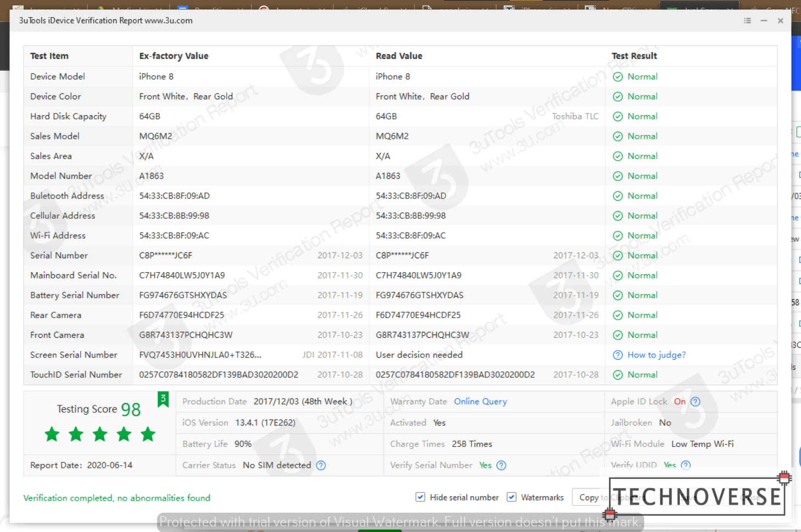
Task: Click Apple ID Lock On status text
Action: pyautogui.click(x=680, y=401)
